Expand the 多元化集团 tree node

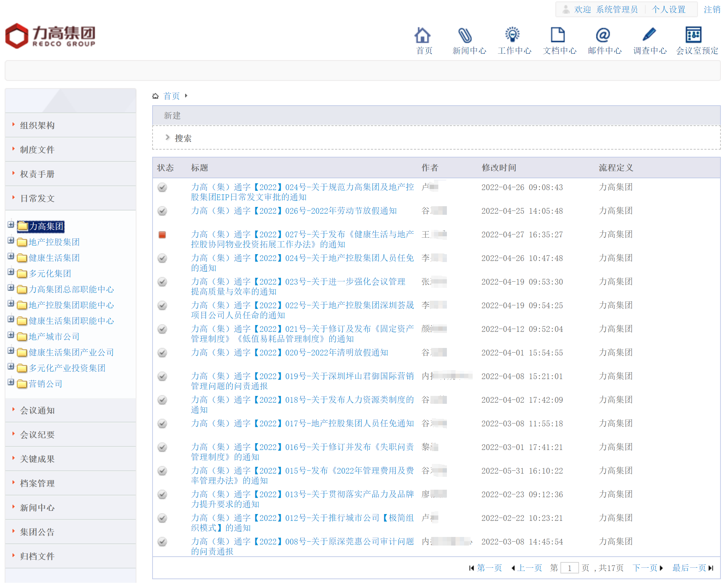tap(11, 272)
